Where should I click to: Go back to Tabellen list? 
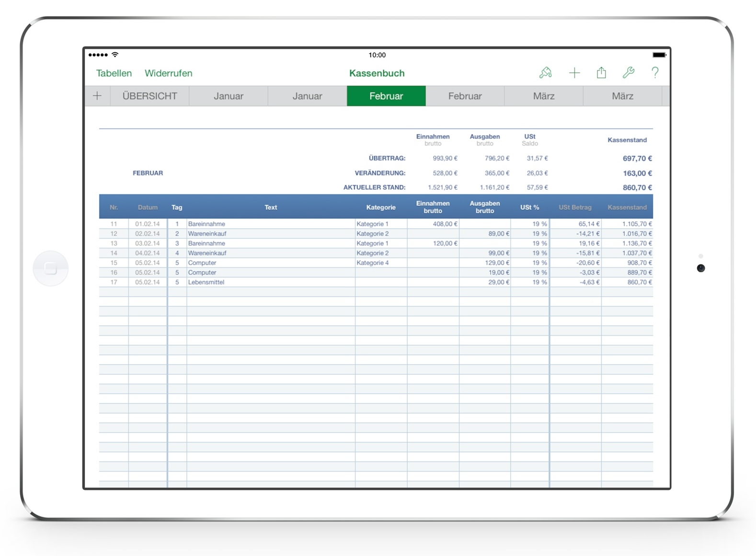point(114,73)
